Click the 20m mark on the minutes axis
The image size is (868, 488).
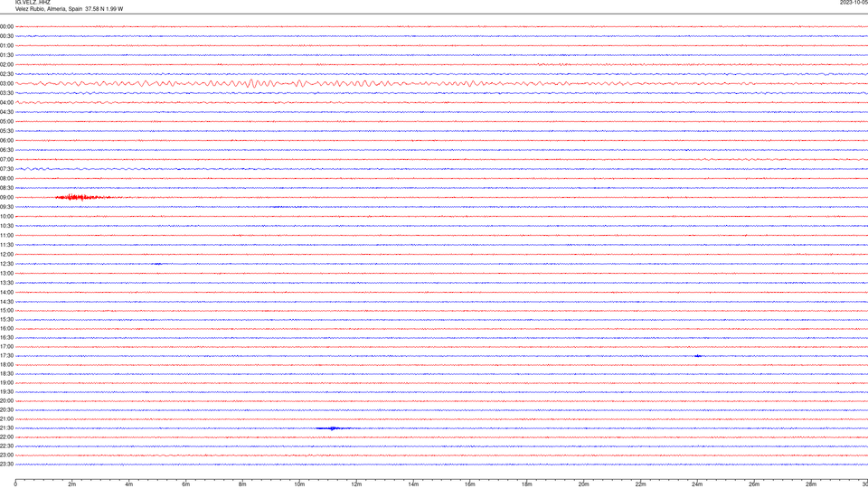(583, 484)
